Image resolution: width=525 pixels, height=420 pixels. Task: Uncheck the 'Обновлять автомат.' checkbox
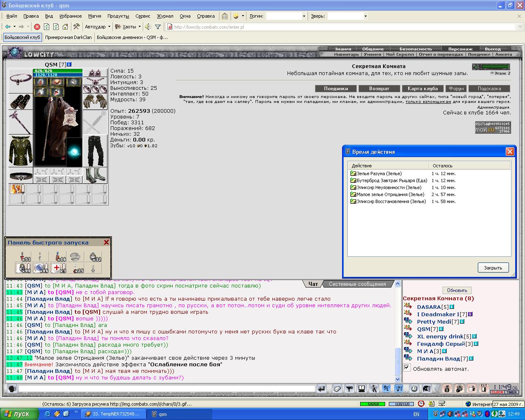[407, 367]
